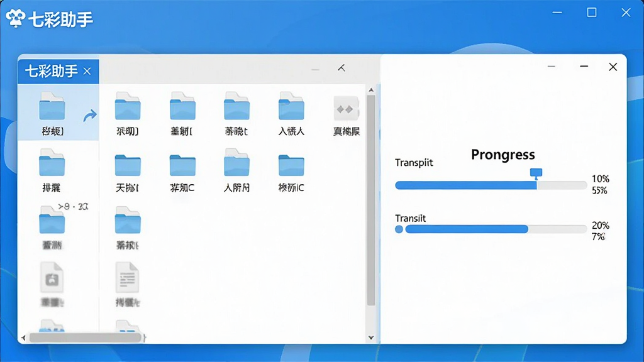
Task: Open the single folder in the third grid row
Action: pyautogui.click(x=128, y=220)
